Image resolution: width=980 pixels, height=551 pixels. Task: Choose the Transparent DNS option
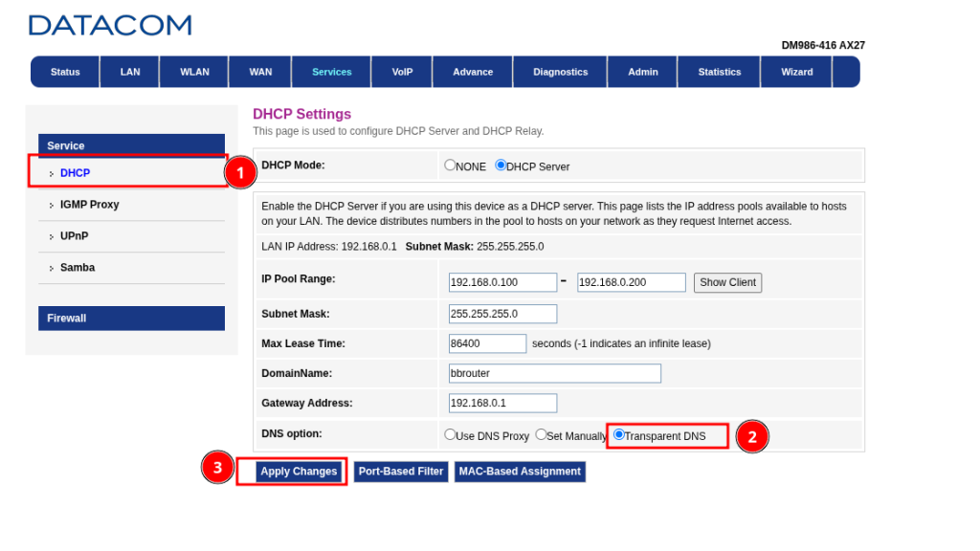[619, 434]
